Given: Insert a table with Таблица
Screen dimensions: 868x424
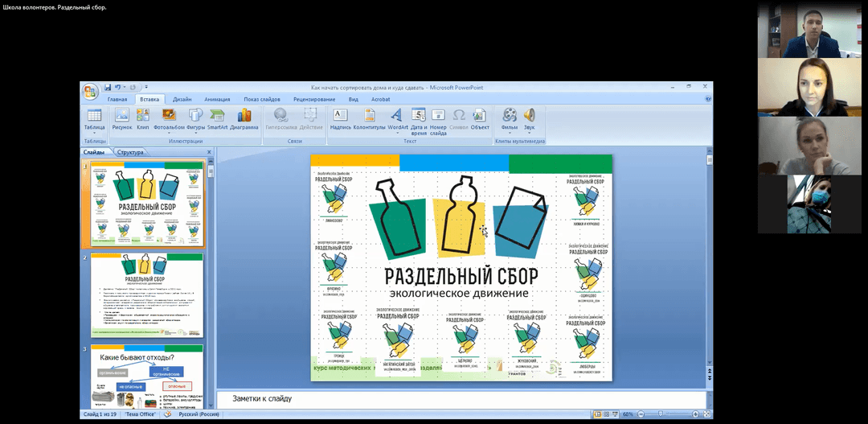Looking at the screenshot, I should coord(94,121).
